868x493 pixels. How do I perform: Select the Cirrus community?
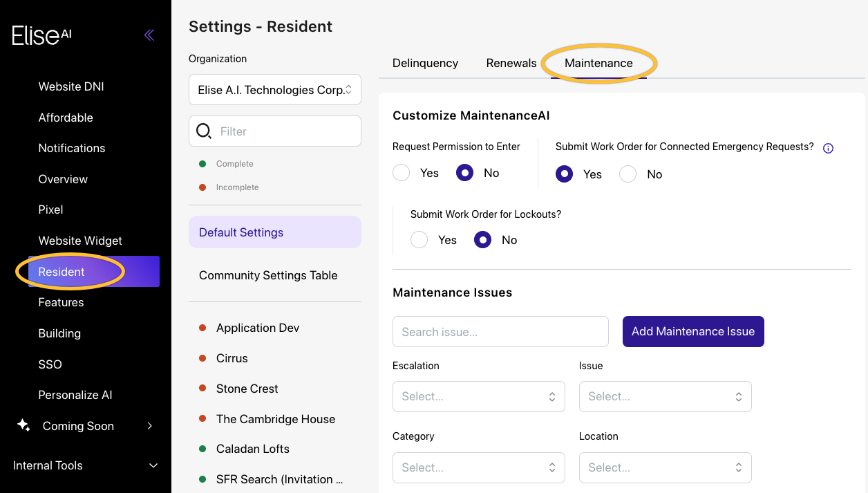pyautogui.click(x=232, y=358)
